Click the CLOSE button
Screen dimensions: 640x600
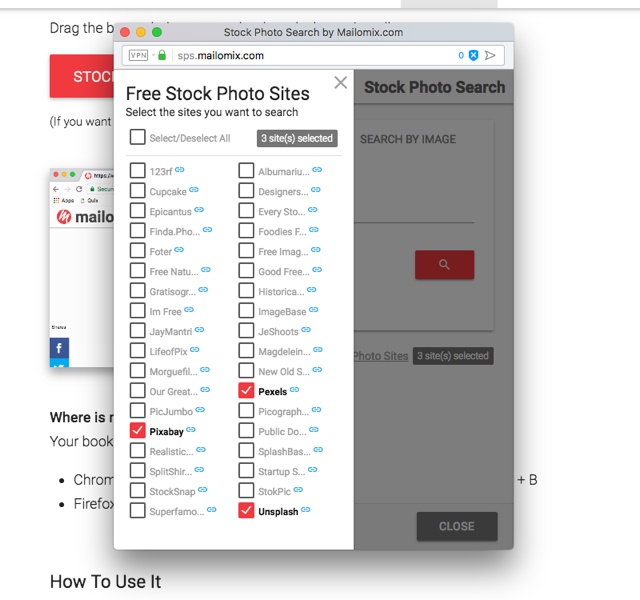457,526
